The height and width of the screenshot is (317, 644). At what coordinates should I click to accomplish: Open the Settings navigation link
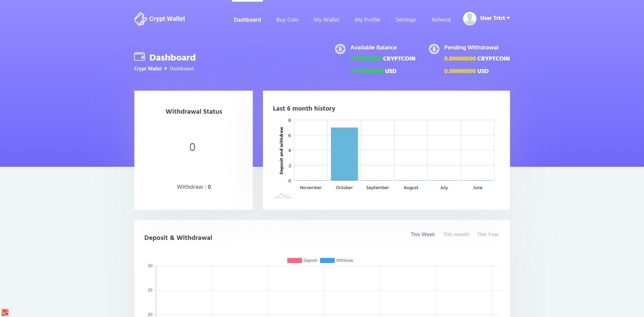coord(406,20)
